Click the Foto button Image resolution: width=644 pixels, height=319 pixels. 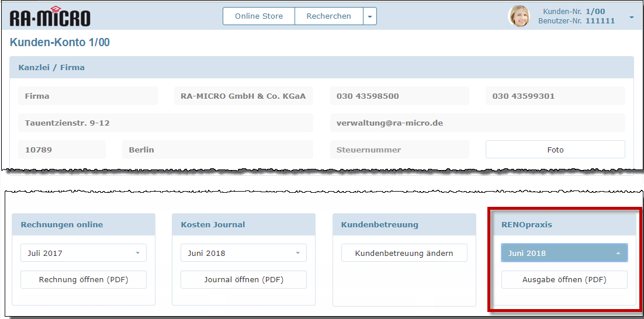tap(555, 150)
